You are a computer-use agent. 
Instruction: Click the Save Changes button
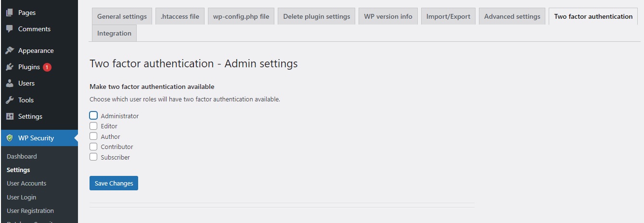pos(114,183)
